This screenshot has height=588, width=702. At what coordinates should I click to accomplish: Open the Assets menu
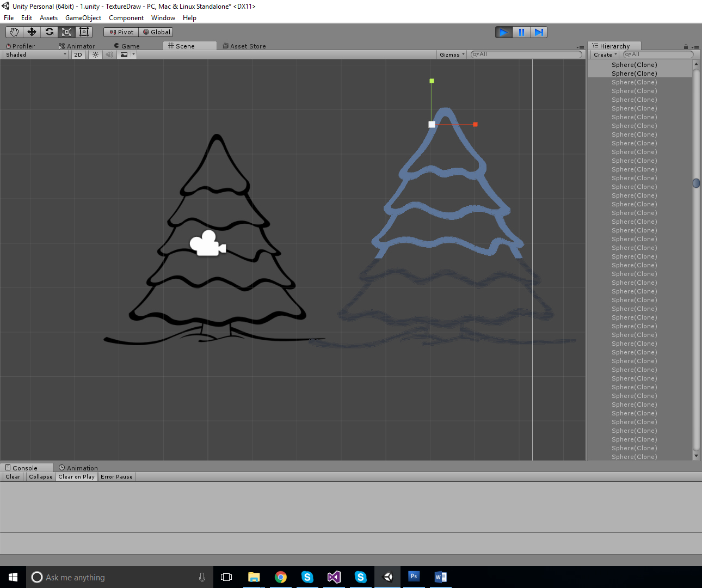[48, 18]
